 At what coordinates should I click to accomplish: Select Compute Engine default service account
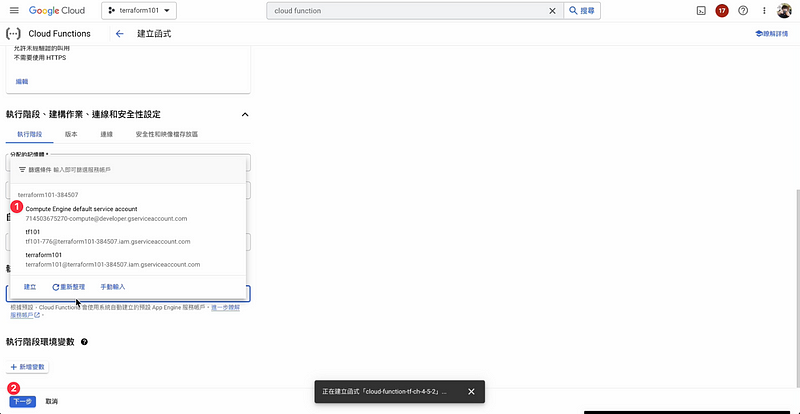128,213
